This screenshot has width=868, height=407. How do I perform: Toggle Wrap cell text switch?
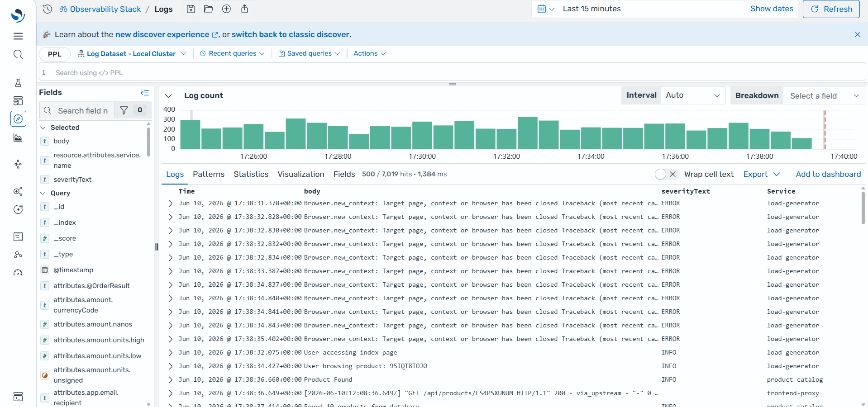666,174
